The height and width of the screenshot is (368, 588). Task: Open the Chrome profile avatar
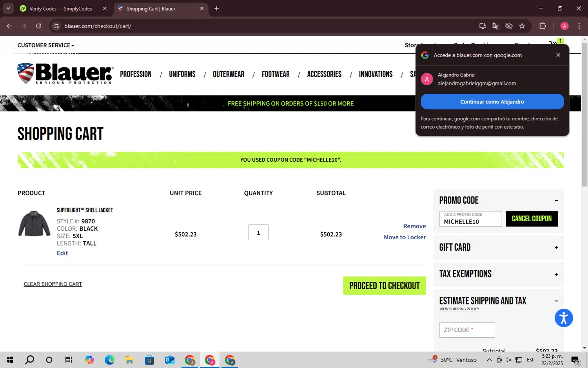click(x=564, y=26)
